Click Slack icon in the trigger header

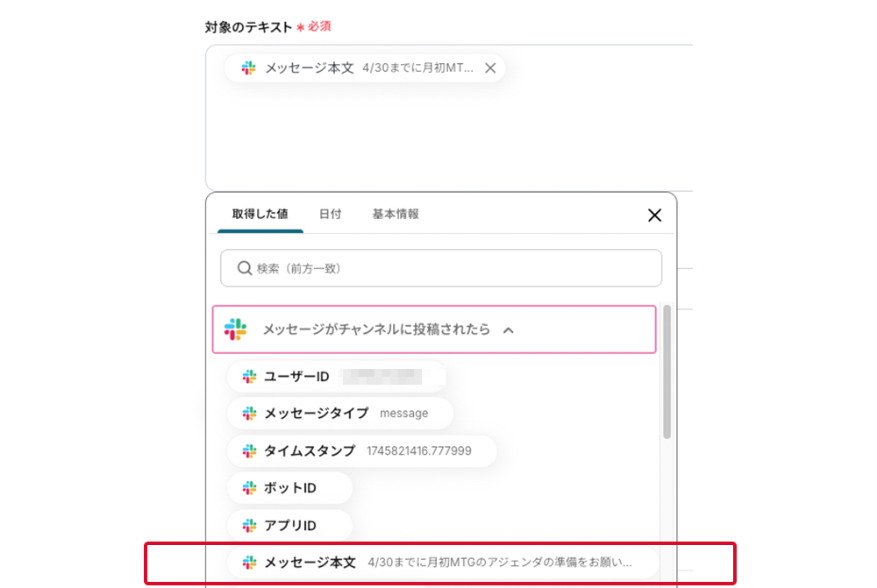point(236,329)
